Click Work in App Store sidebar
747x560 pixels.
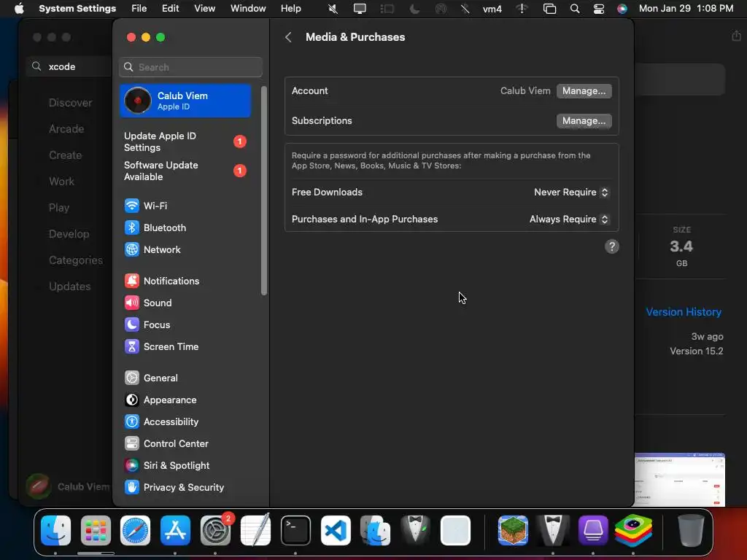pyautogui.click(x=61, y=182)
